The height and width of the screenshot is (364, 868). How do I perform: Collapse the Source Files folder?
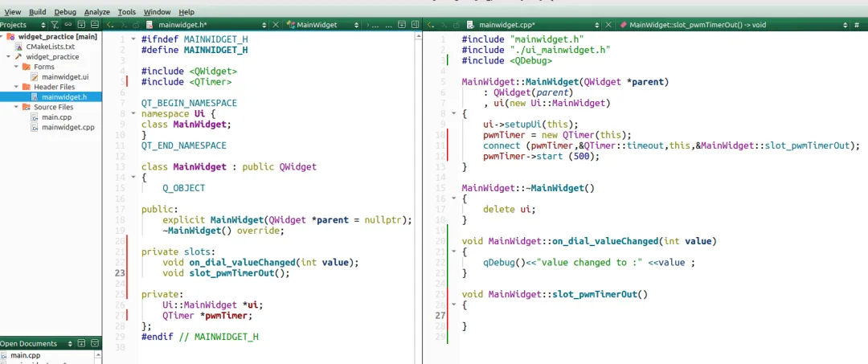17,107
